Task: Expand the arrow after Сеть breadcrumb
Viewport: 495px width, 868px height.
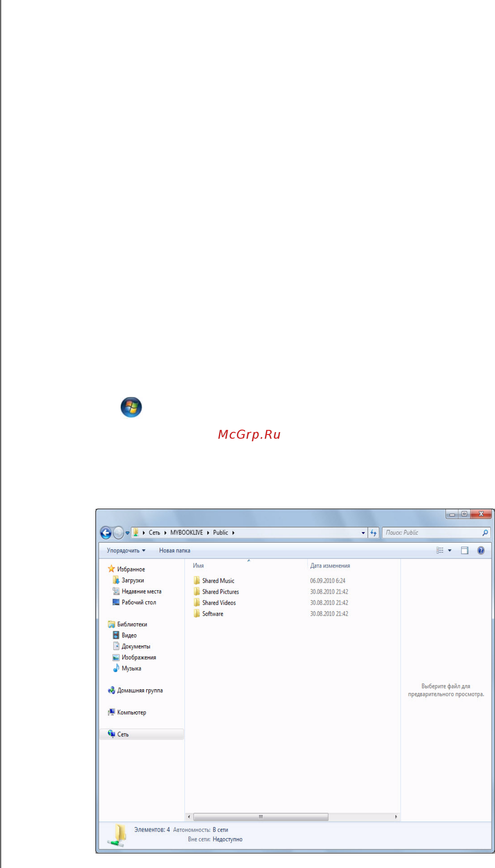Action: (165, 533)
